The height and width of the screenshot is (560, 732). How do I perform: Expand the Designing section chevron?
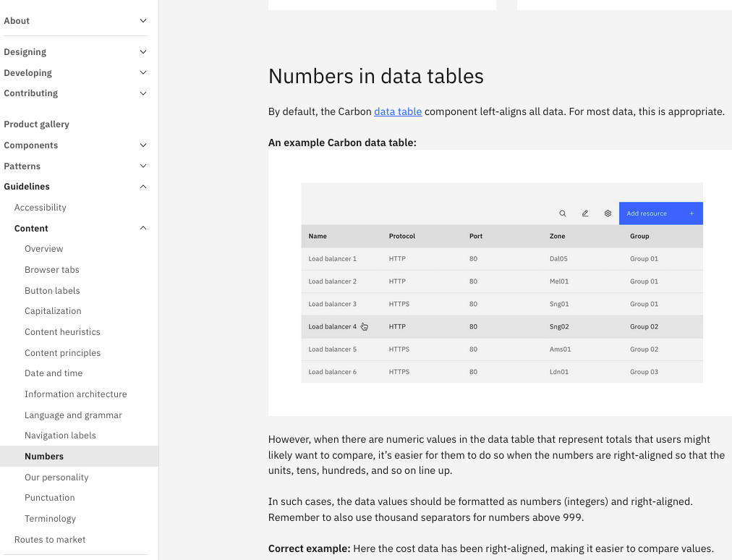pos(143,52)
